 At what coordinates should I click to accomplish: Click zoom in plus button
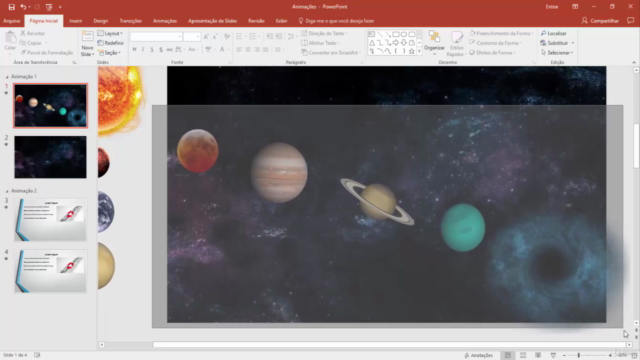click(x=610, y=356)
